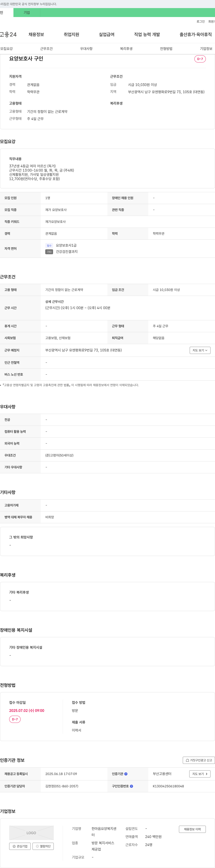This screenshot has width=215, height=868.
Task: Click the 고용보험, 산재보험 insurance text
Action: tap(58, 338)
